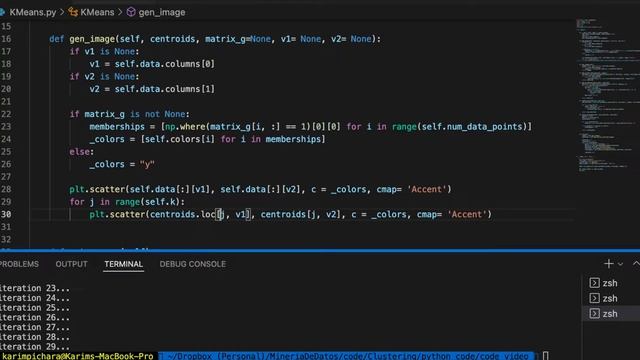
Task: Select the TERMINAL tab
Action: 124,264
